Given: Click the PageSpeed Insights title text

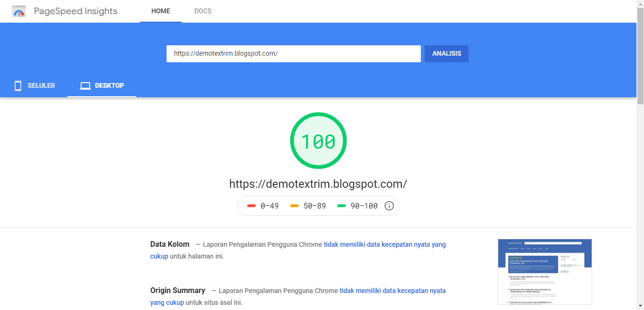Looking at the screenshot, I should 75,11.
